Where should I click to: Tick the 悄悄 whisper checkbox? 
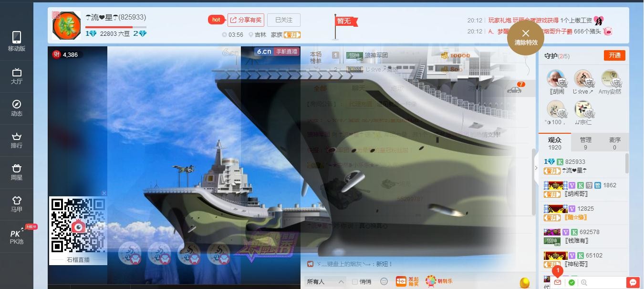coord(354,282)
